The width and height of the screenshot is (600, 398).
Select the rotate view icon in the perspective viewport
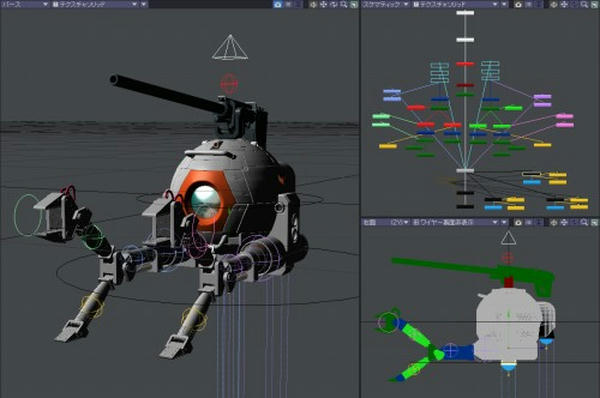pos(334,4)
